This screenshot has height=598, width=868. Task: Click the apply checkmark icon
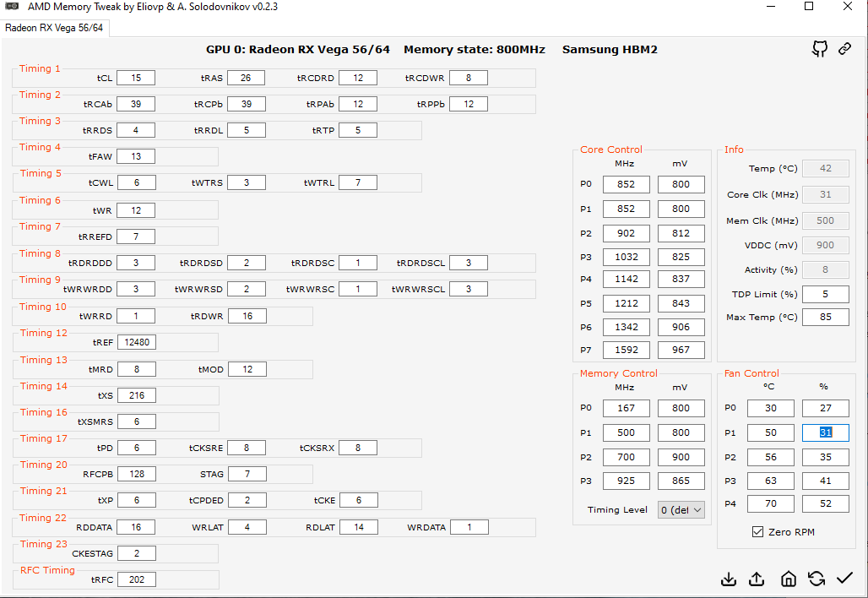[844, 579]
